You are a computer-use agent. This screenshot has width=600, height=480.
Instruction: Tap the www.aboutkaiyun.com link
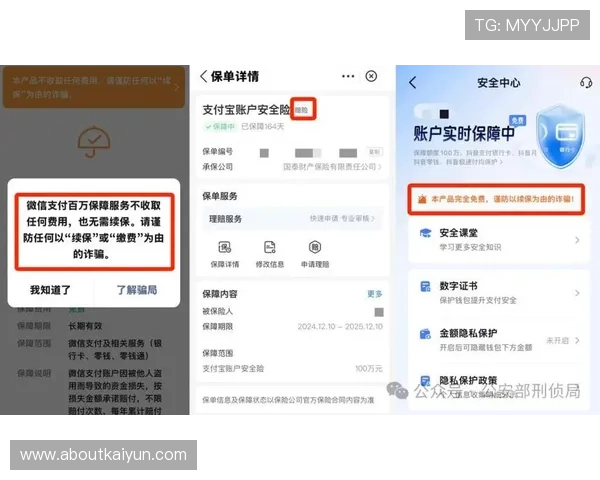pos(104,455)
